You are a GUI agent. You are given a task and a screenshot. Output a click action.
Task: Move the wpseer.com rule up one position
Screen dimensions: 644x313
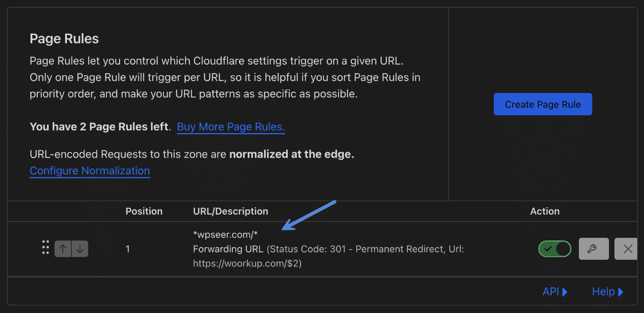63,249
